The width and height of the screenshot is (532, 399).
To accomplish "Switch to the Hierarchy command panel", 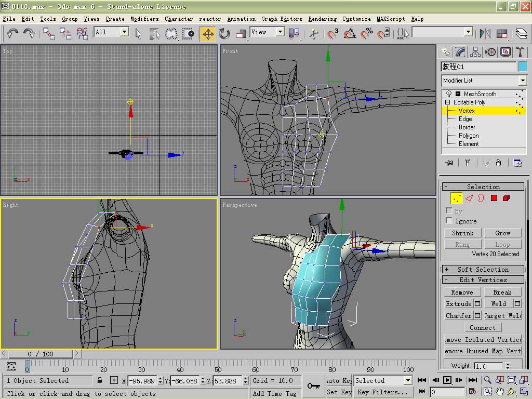I will pos(475,52).
